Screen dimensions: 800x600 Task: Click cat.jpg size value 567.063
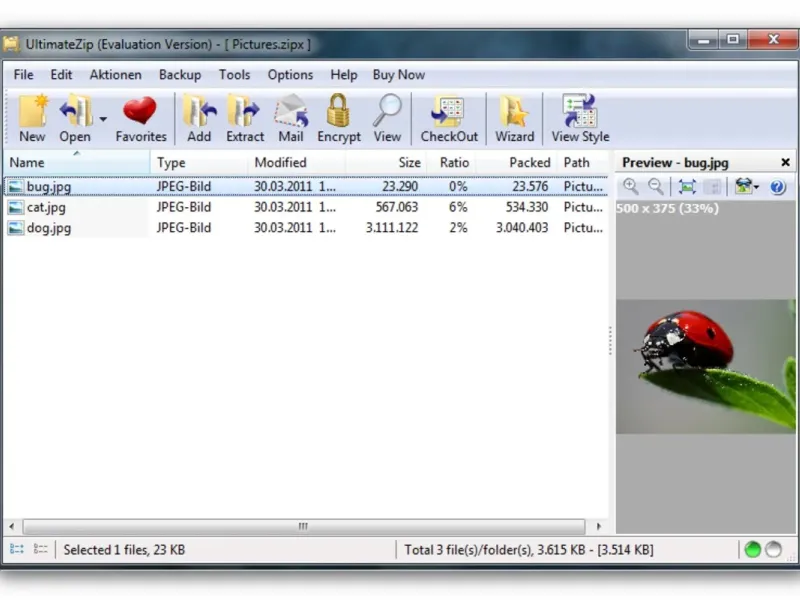[x=396, y=207]
